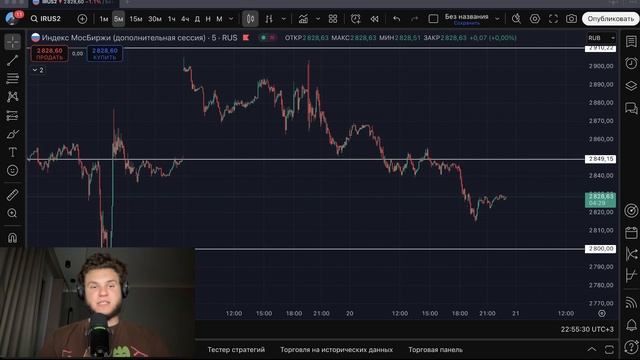Open watchlist panel icon

coord(631,41)
